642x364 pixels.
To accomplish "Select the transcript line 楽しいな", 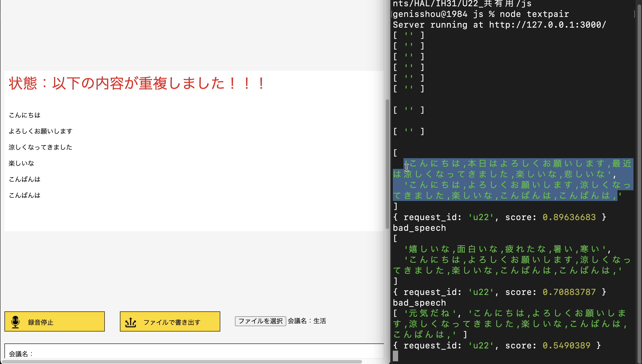I will pos(21,163).
